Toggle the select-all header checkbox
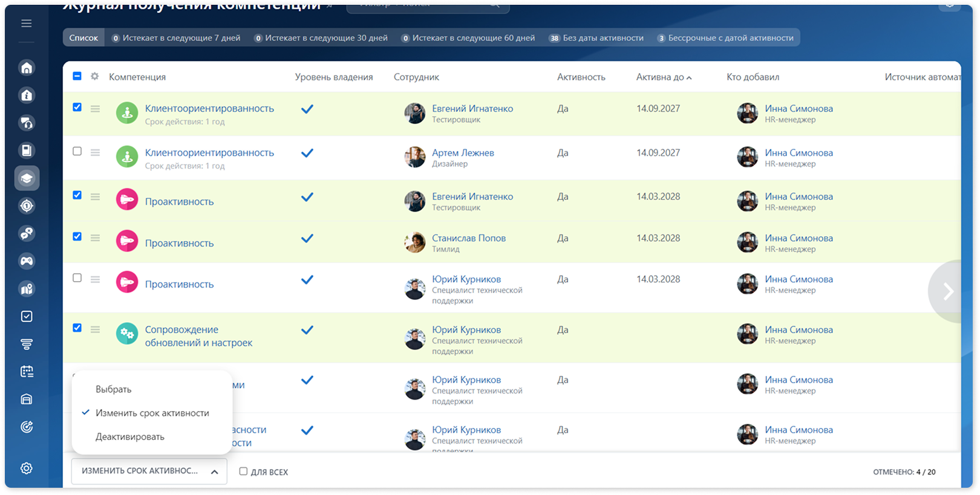The width and height of the screenshot is (980, 495). [77, 76]
